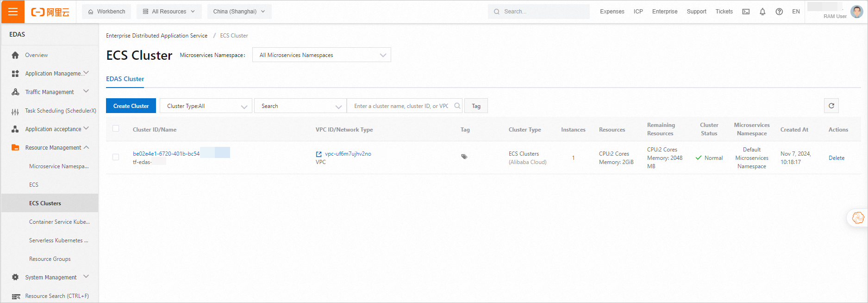
Task: Open the notifications bell
Action: pos(762,12)
